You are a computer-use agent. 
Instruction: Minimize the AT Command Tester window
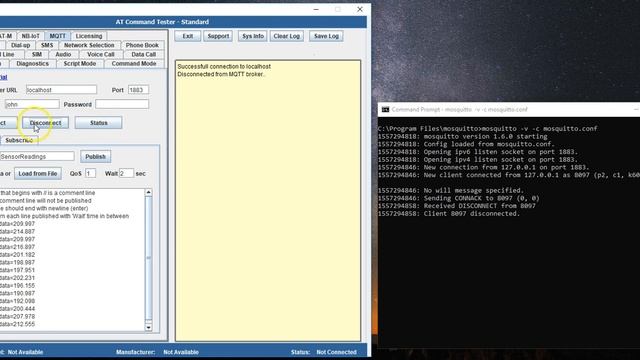click(316, 9)
